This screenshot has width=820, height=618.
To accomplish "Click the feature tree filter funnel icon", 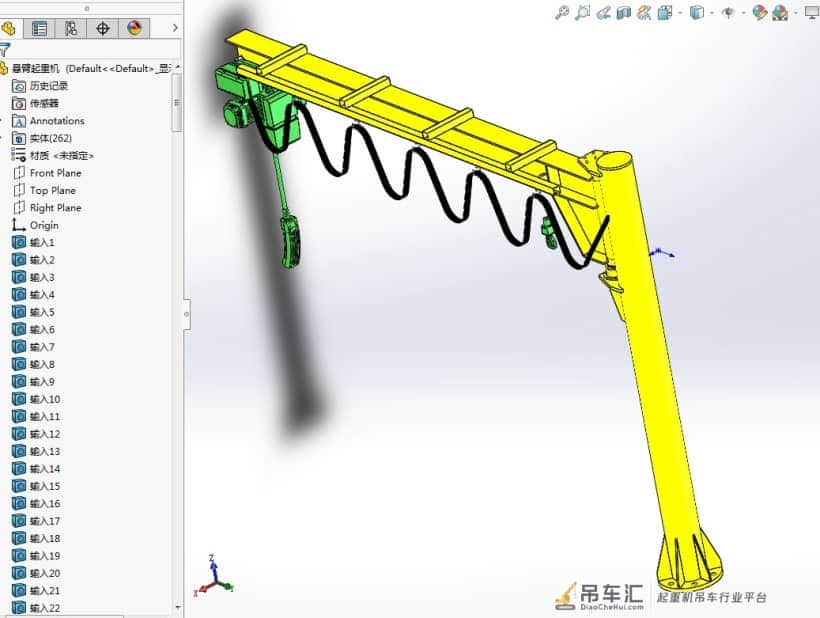I will pyautogui.click(x=5, y=50).
